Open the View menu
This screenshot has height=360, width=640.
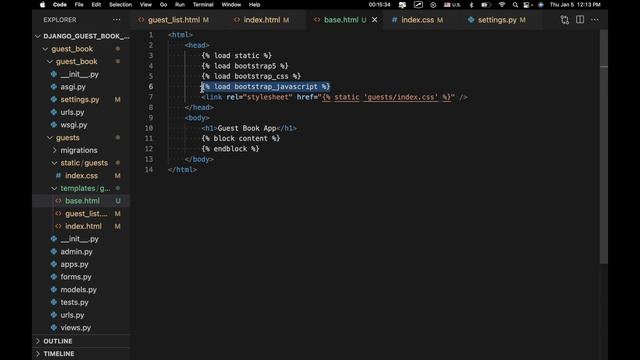coord(146,5)
